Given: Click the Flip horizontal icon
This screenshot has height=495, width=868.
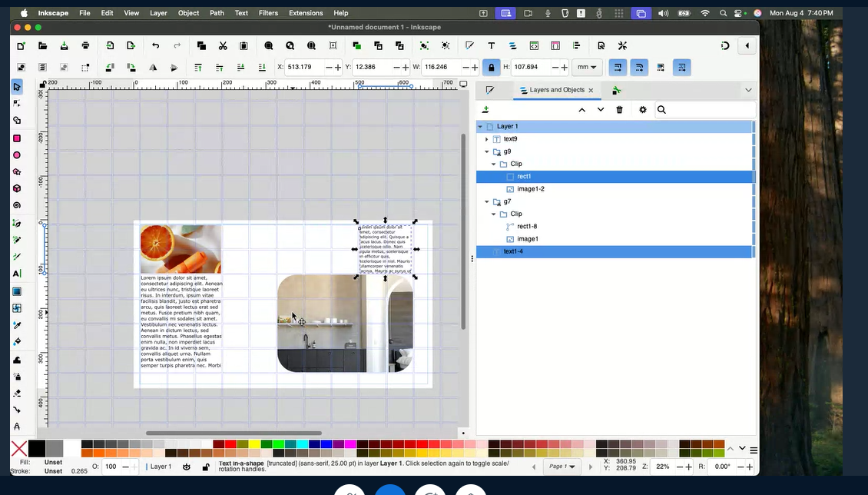Looking at the screenshot, I should 153,68.
